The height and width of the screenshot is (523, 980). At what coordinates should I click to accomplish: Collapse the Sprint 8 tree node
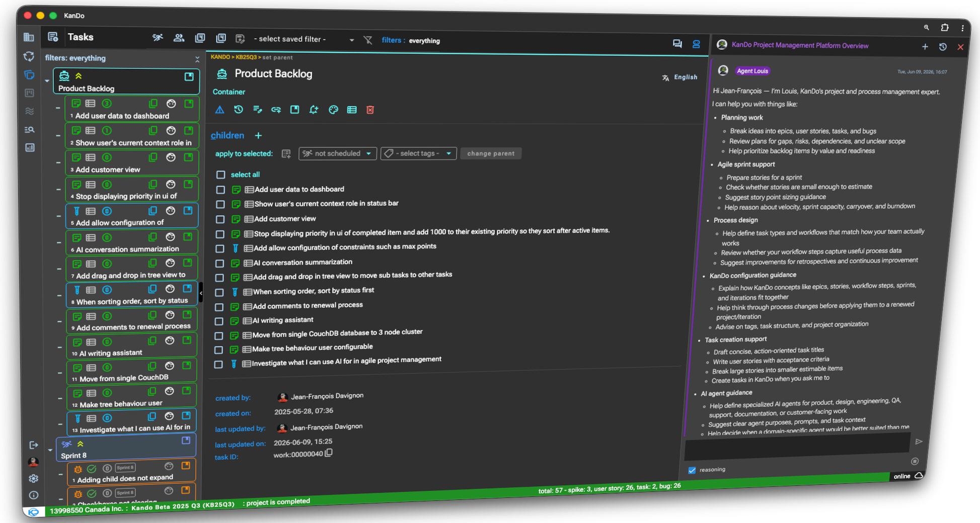click(50, 450)
